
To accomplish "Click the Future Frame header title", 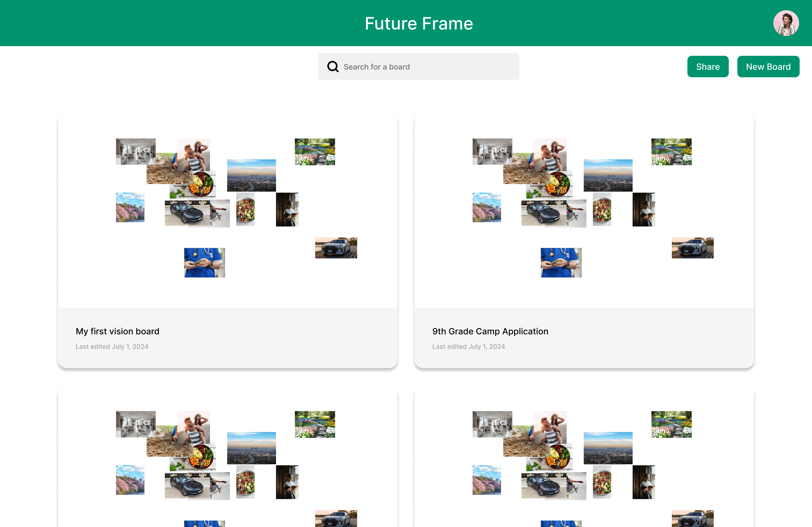I will tap(419, 24).
